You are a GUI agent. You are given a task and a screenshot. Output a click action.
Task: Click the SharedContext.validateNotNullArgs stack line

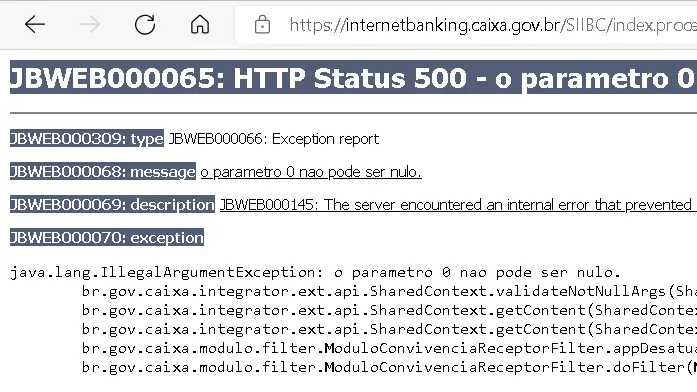pos(389,291)
